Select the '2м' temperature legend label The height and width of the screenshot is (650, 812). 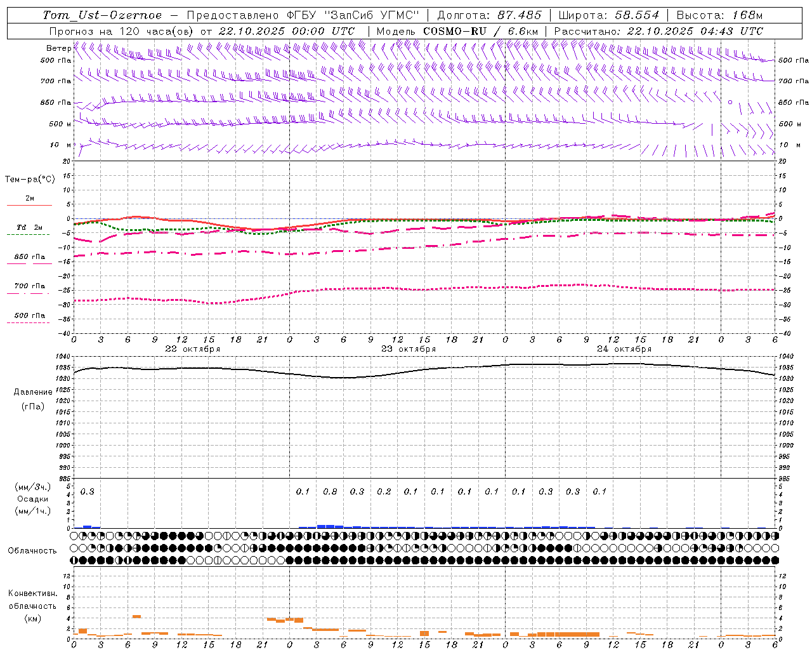[x=30, y=199]
